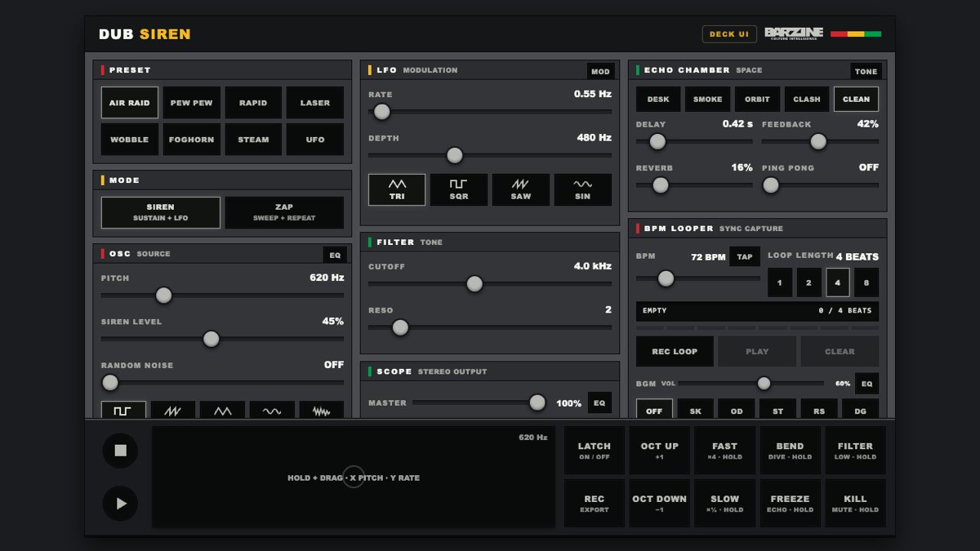
Task: Select BGM track DG
Action: pos(861,410)
